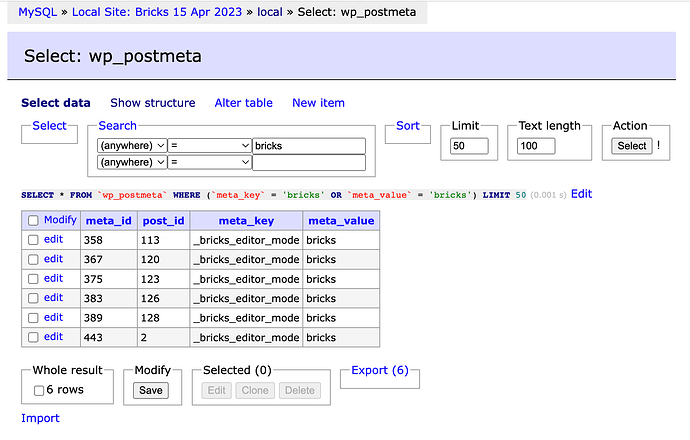Open the local database breadcrumb

[x=270, y=12]
